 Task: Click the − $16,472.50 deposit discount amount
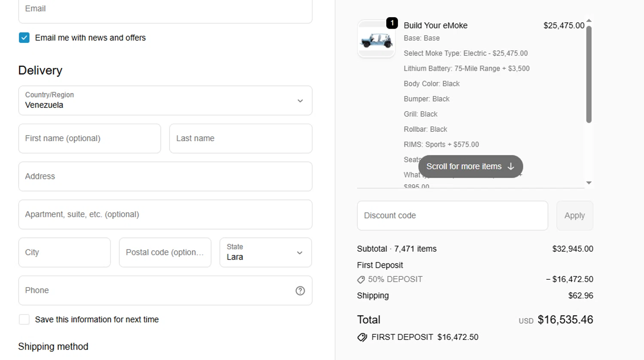point(570,279)
